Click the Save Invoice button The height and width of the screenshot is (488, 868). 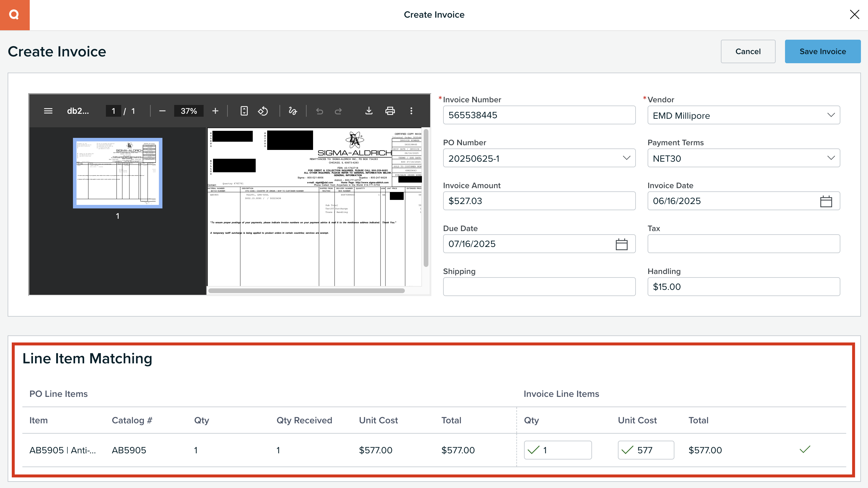point(822,51)
